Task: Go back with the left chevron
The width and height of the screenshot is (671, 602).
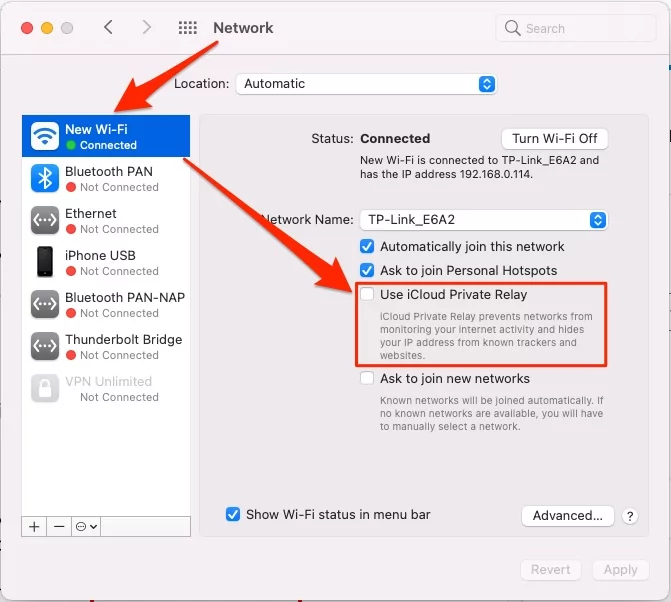Action: (108, 27)
